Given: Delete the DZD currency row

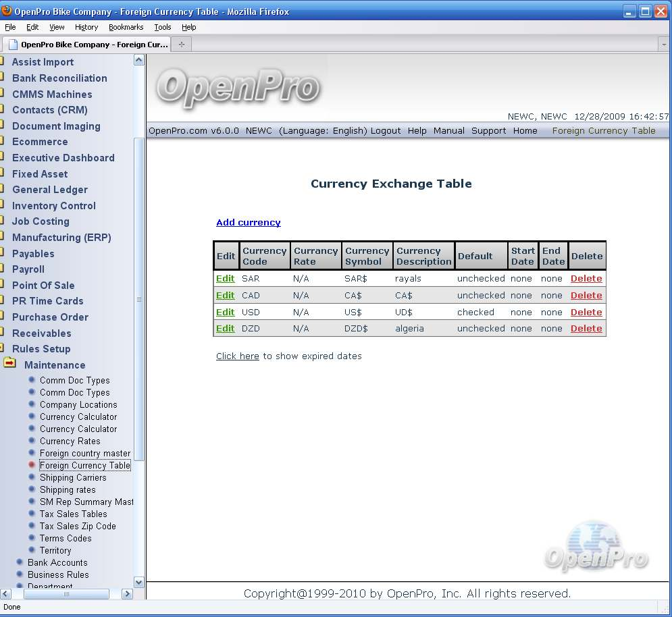Looking at the screenshot, I should pyautogui.click(x=586, y=329).
